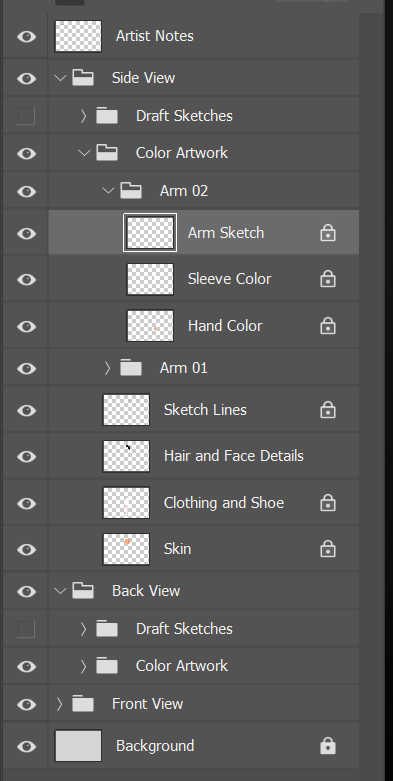Hide the Arm 01 group via eye icon
The image size is (393, 781).
click(x=26, y=369)
